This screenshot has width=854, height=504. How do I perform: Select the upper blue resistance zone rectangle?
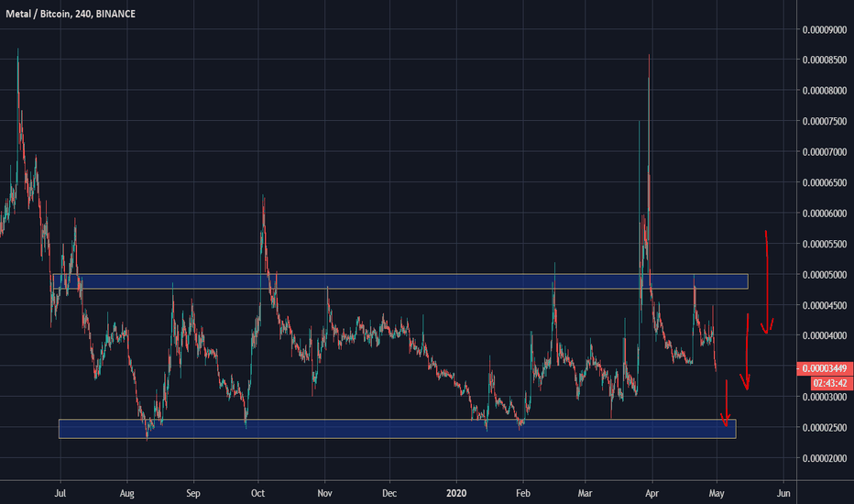tap(400, 281)
